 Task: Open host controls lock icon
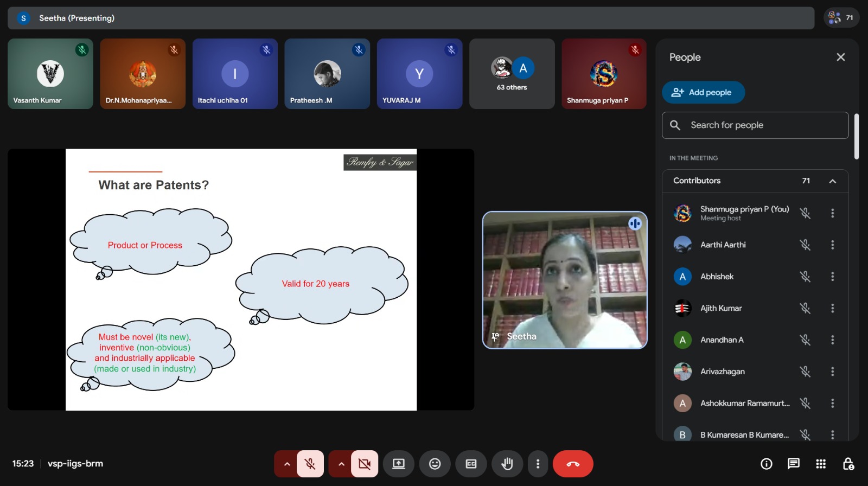pyautogui.click(x=848, y=464)
